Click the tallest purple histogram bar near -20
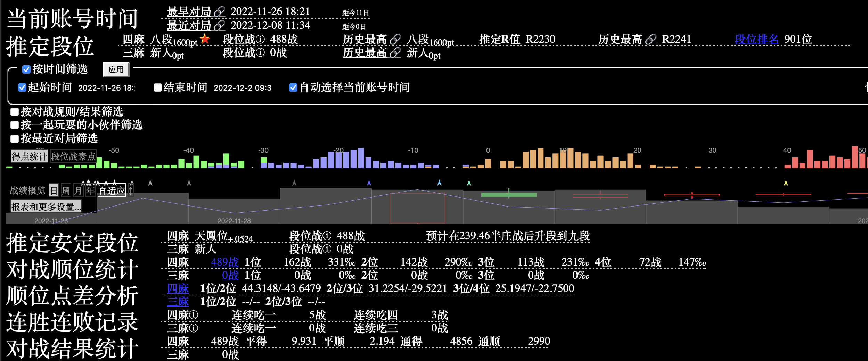The width and height of the screenshot is (868, 361). pyautogui.click(x=361, y=158)
